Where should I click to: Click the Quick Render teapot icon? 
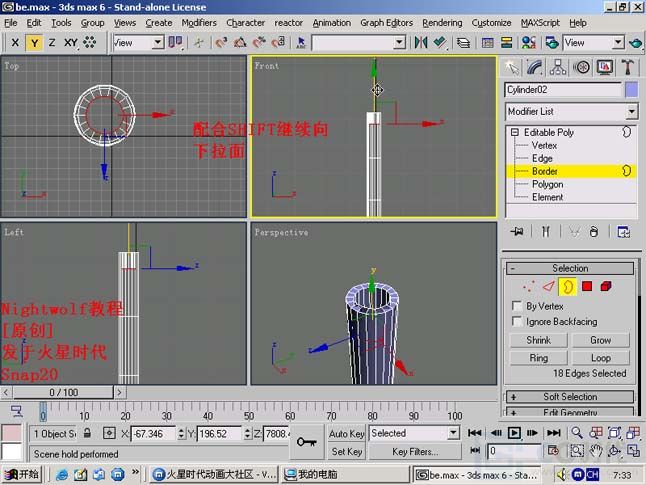click(635, 43)
